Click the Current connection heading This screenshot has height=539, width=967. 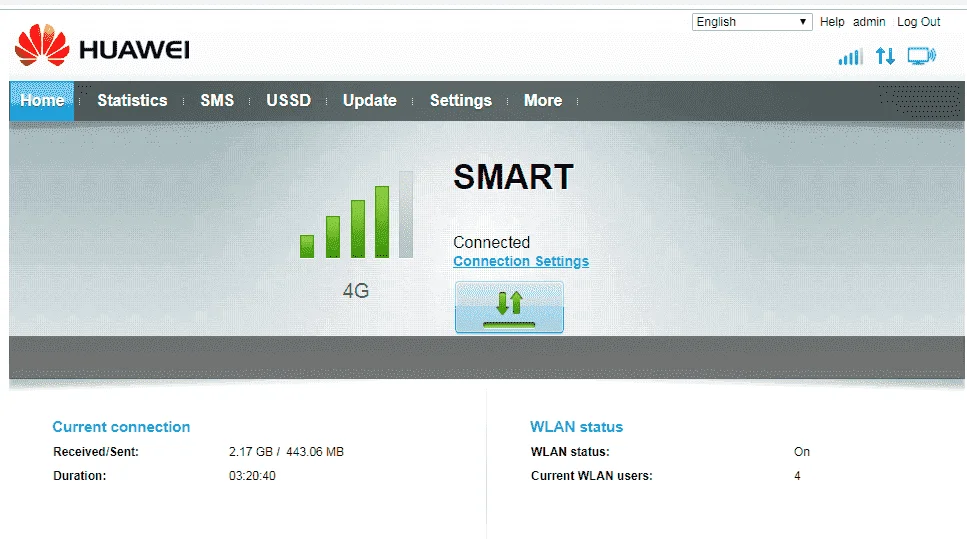coord(121,427)
